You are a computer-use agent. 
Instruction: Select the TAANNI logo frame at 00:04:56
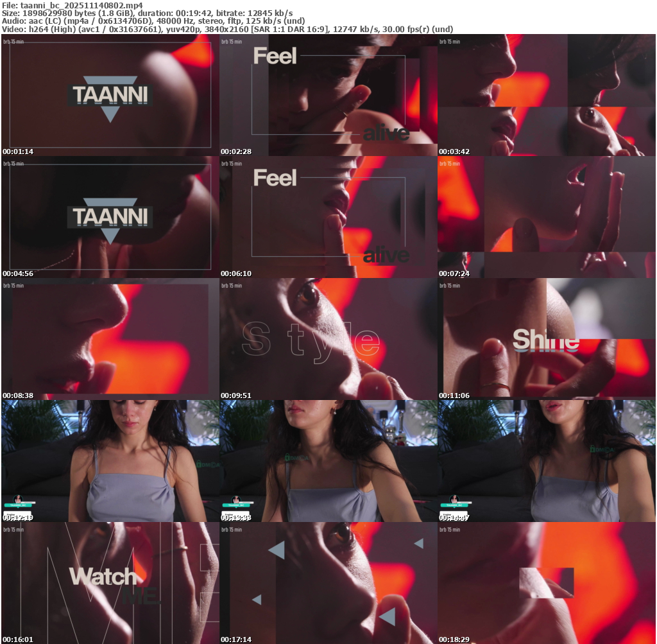(110, 217)
